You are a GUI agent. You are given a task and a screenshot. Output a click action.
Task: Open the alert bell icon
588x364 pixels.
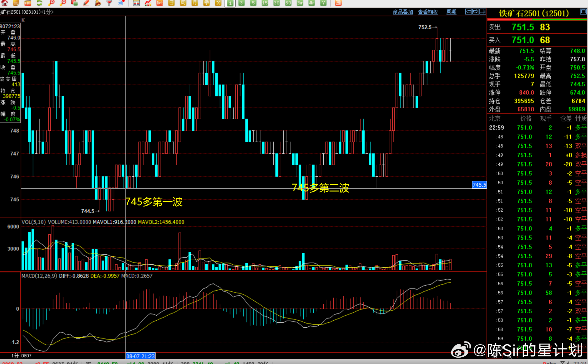tap(98, 3)
